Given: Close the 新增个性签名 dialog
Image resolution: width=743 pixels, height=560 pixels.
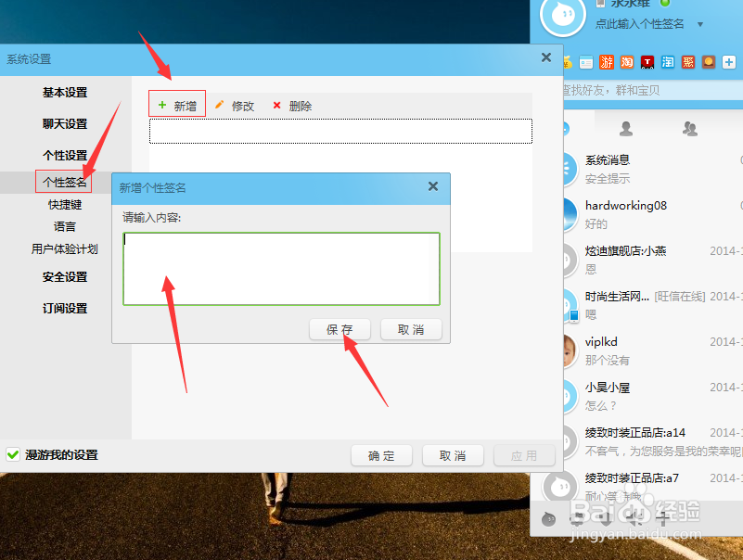Looking at the screenshot, I should pyautogui.click(x=432, y=186).
